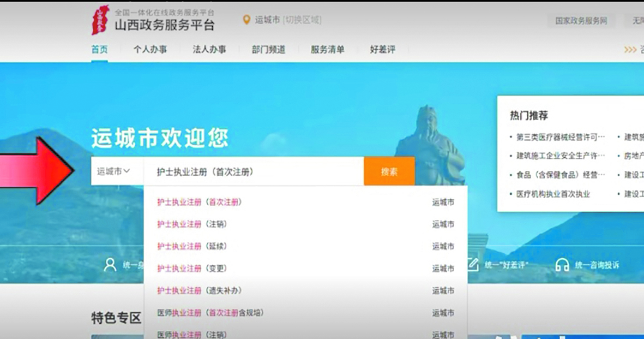Open 国家政务服务网 link

point(581,21)
